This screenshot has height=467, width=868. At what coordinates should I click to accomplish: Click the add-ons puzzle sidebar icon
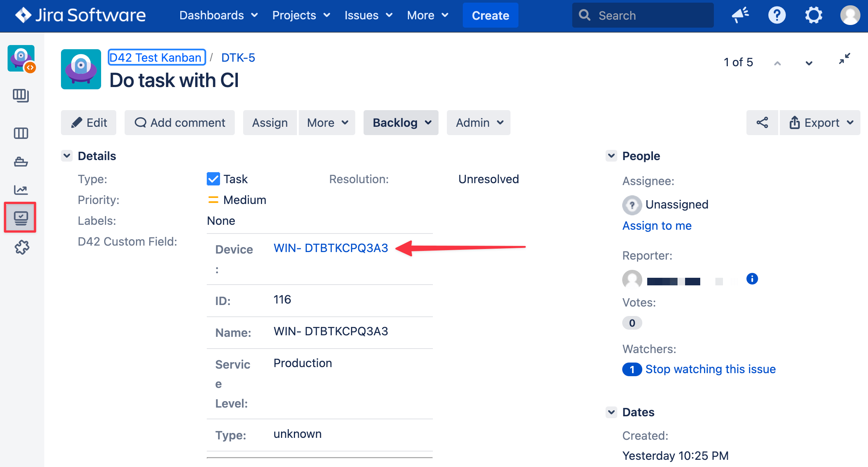click(x=22, y=248)
